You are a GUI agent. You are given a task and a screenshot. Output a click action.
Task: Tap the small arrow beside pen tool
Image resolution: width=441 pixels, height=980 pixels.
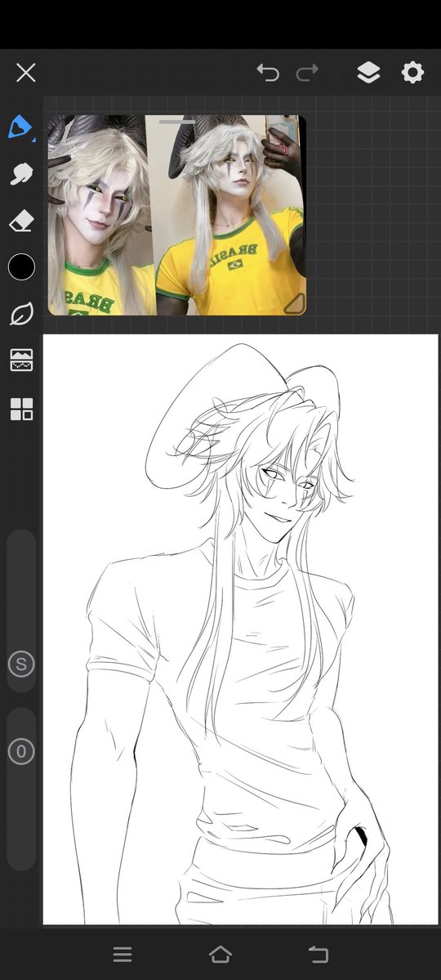(x=33, y=140)
